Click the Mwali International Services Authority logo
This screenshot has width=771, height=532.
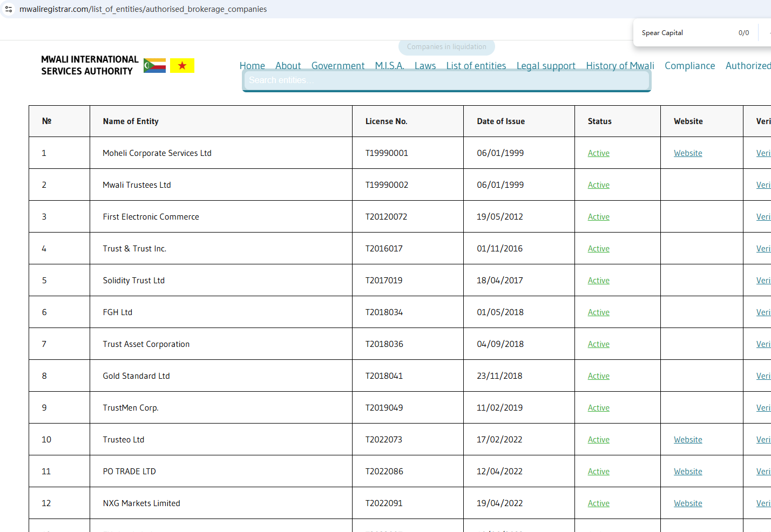tap(90, 65)
